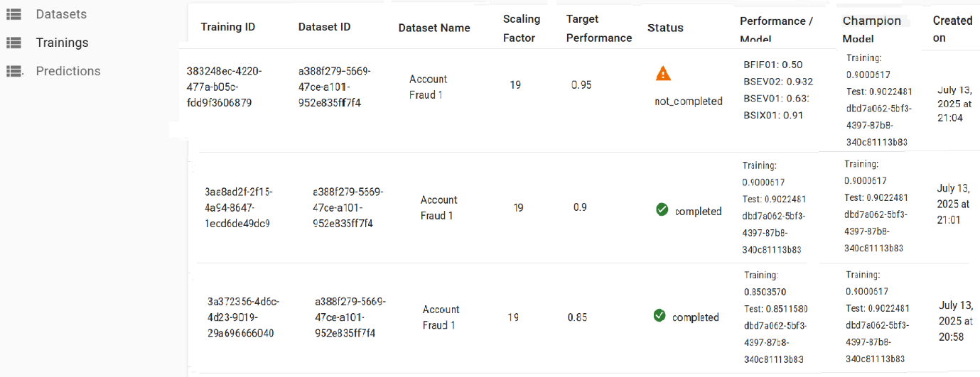Click the Scaling Factor column header
The width and height of the screenshot is (980, 377).
[522, 28]
